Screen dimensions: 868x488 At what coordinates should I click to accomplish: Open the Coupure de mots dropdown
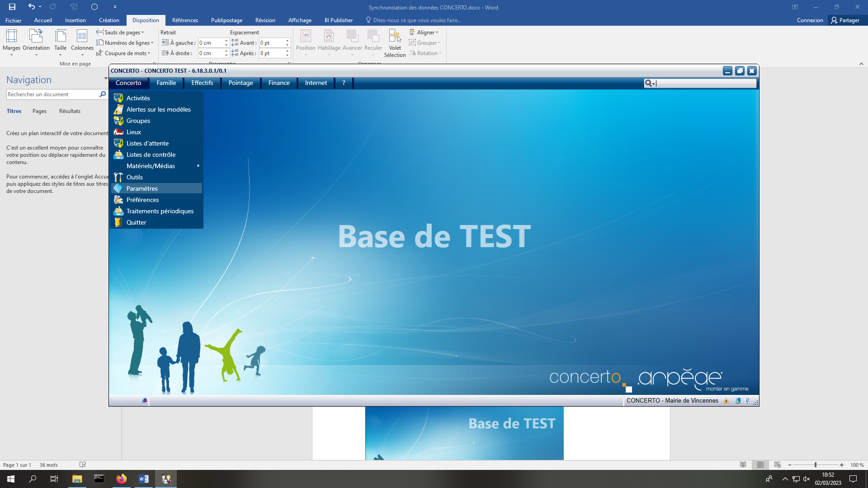point(123,53)
